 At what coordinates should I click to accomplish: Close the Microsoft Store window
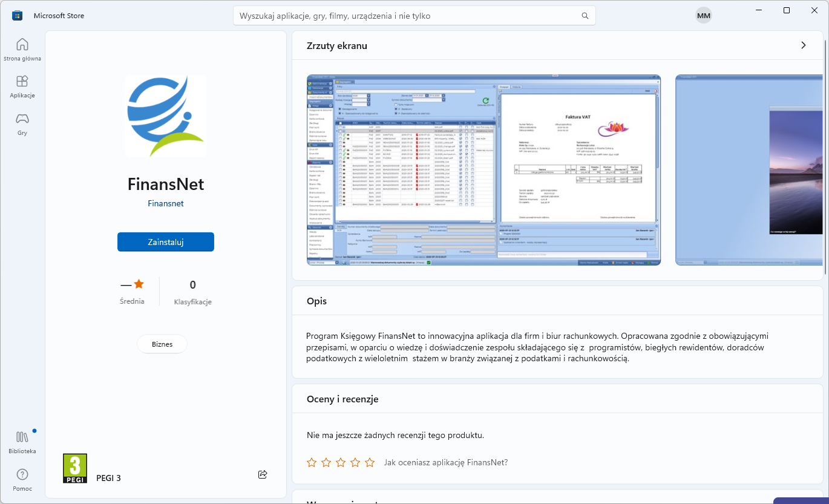(x=814, y=10)
